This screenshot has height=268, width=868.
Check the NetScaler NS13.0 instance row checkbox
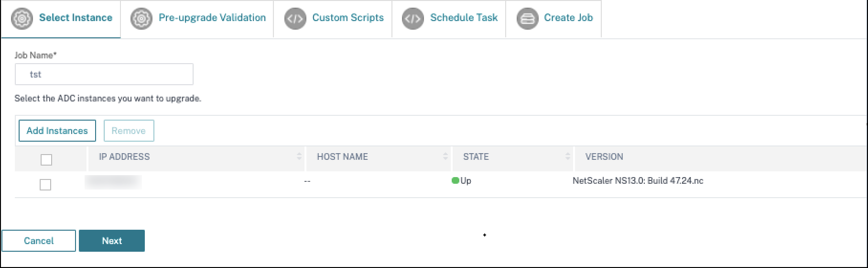45,185
